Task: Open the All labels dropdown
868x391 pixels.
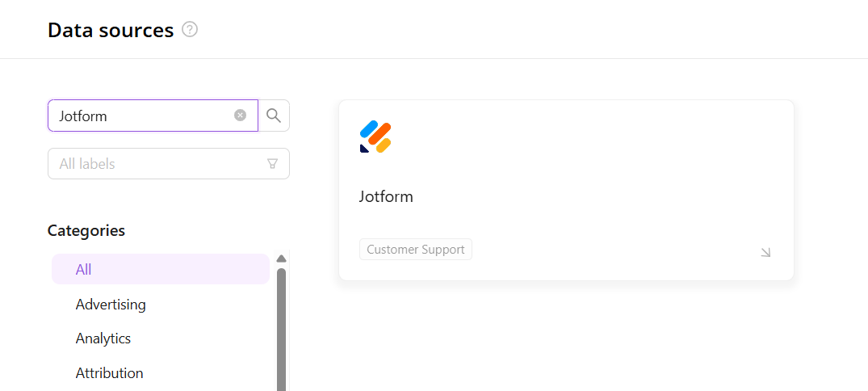Action: (x=157, y=164)
